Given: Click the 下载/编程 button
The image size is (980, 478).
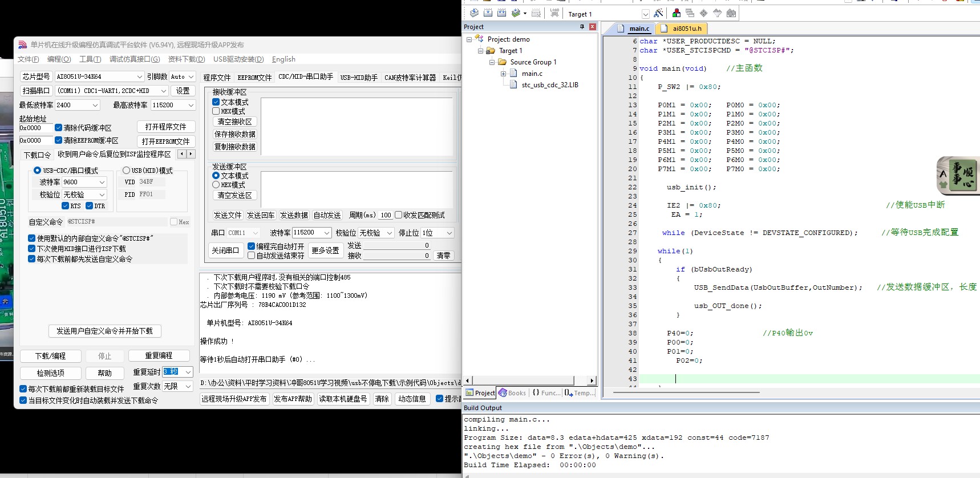Looking at the screenshot, I should coord(50,356).
